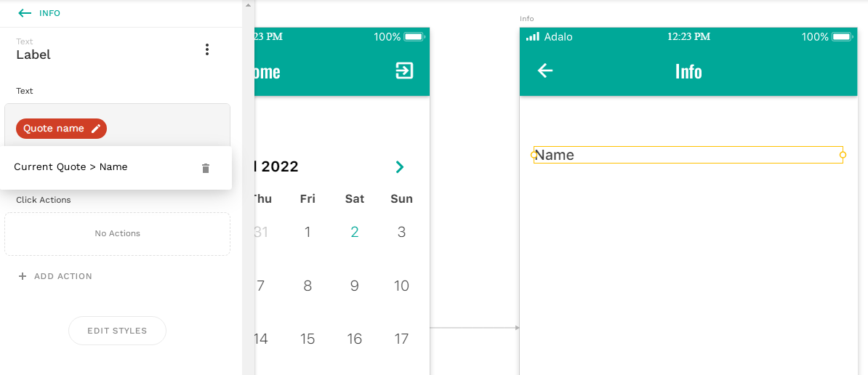Viewport: 868px width, 375px height.
Task: Click the back arrow next to INFO
Action: tap(25, 13)
